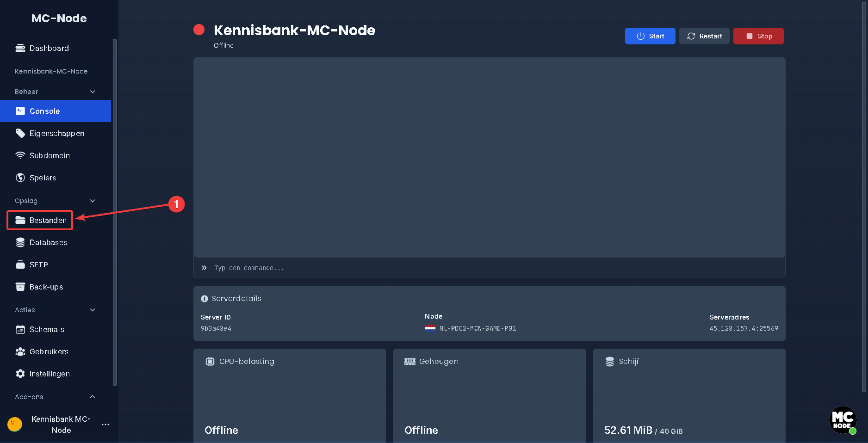Viewport: 868px width, 443px height.
Task: Click server ID 9b0a48e4
Action: 216,328
